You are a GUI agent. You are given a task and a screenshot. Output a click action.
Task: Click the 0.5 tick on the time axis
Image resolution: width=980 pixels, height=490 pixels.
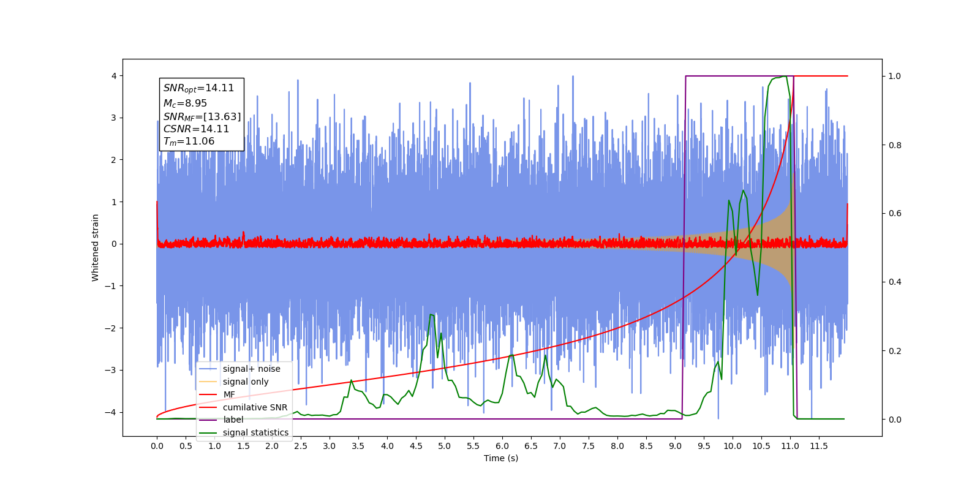(186, 446)
